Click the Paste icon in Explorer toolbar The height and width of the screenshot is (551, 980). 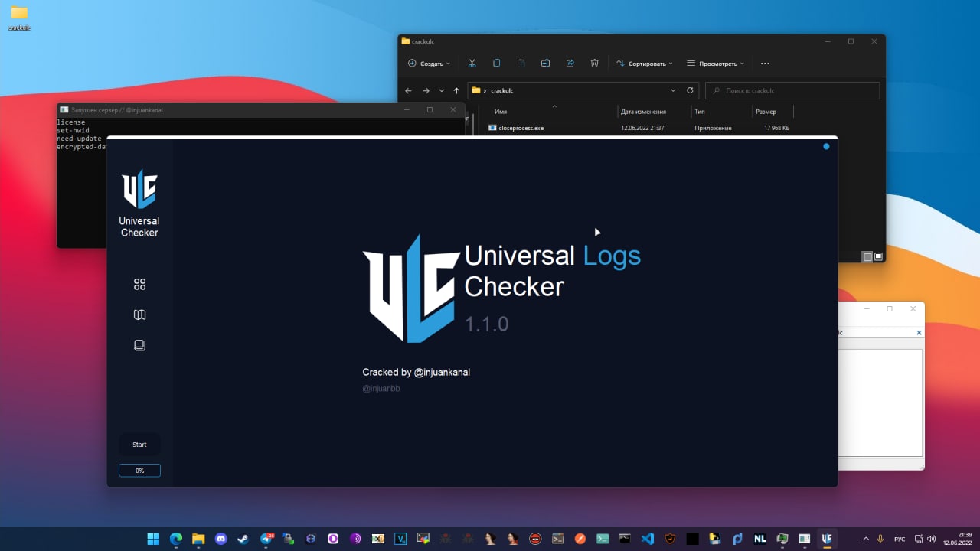[x=521, y=64]
